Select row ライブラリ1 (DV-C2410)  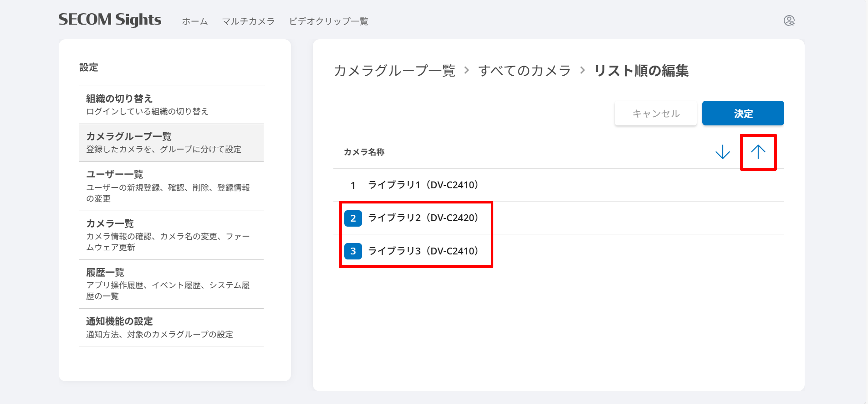[559, 185]
